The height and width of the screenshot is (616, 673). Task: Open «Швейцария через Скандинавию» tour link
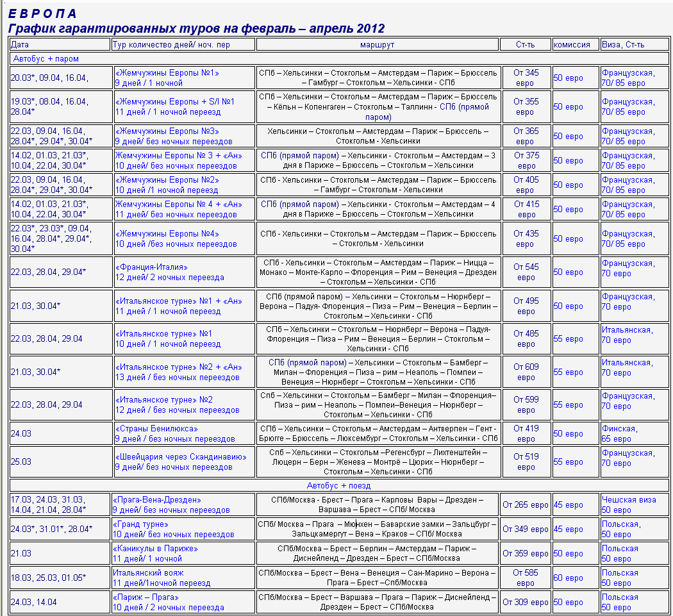pos(180,457)
